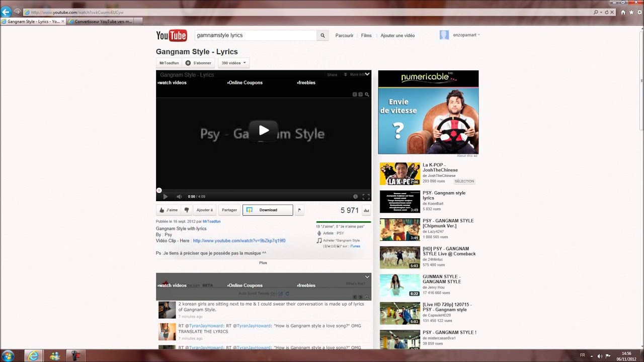The width and height of the screenshot is (644, 362).
Task: Open the video clip URL link
Action: coord(239,241)
